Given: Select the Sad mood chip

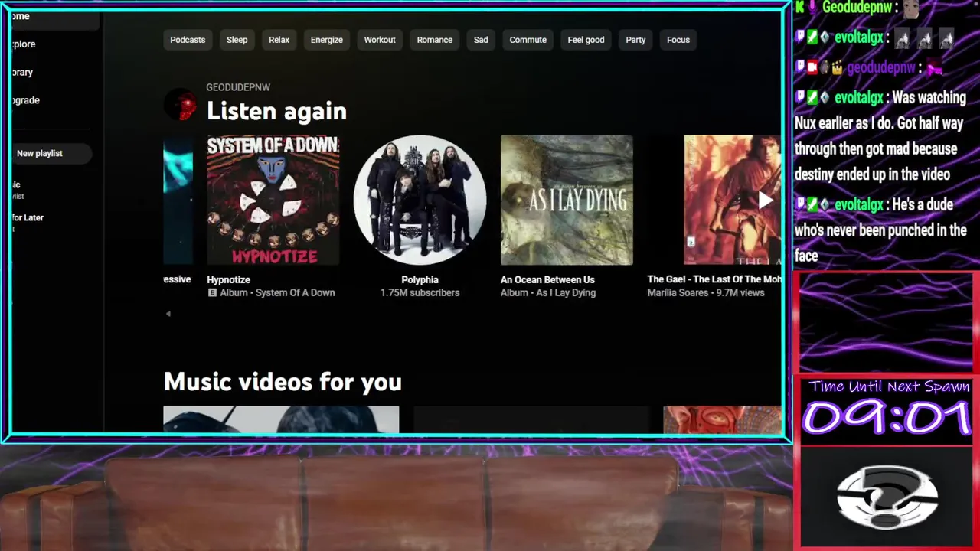Looking at the screenshot, I should [481, 40].
